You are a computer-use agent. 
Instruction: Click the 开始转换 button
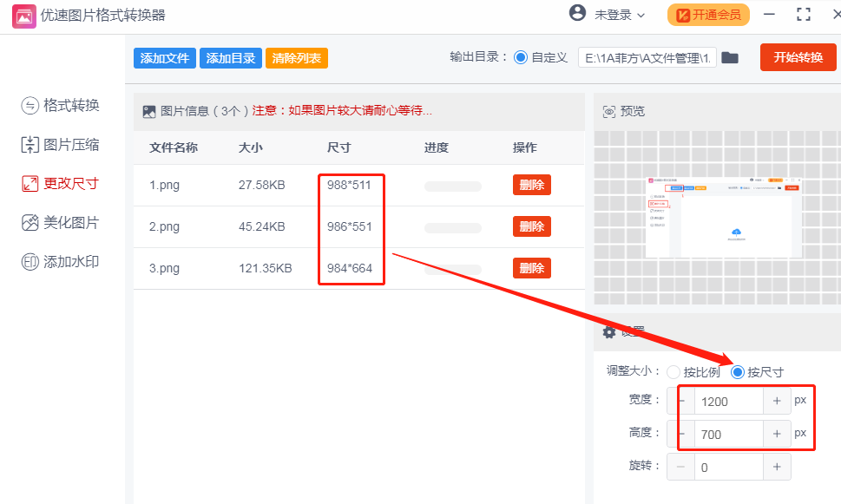(x=798, y=57)
